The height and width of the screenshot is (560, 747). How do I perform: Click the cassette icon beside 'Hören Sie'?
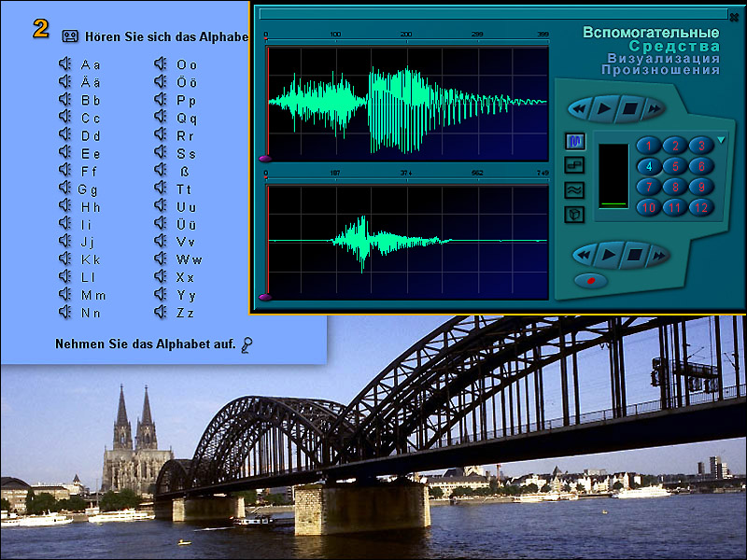coord(71,36)
